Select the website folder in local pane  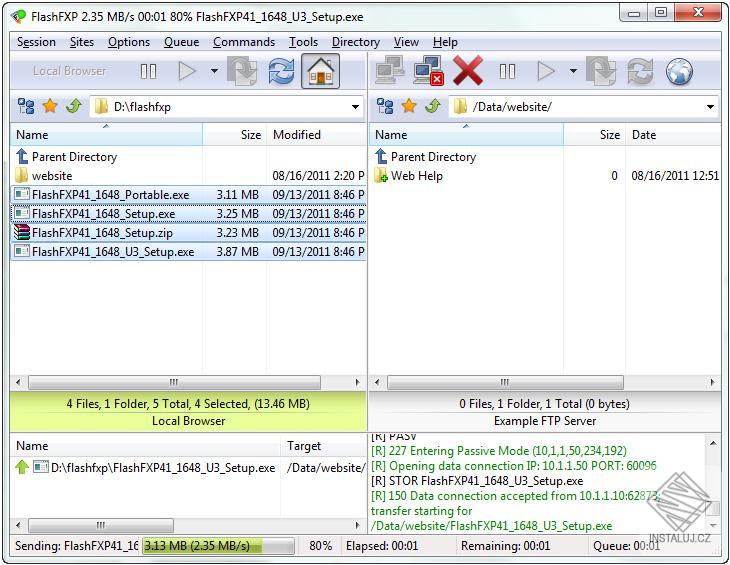189,176
